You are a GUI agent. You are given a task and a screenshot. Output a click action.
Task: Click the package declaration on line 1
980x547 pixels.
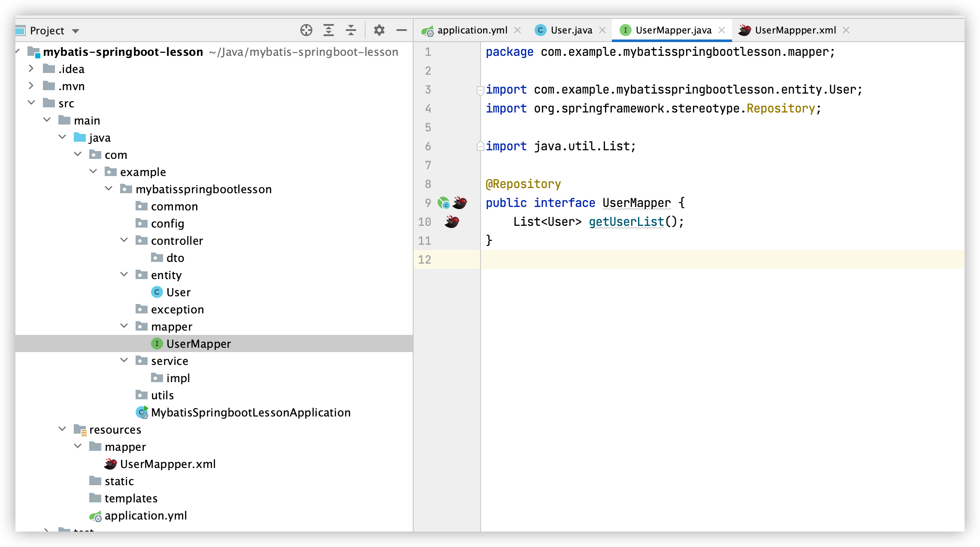pos(660,52)
